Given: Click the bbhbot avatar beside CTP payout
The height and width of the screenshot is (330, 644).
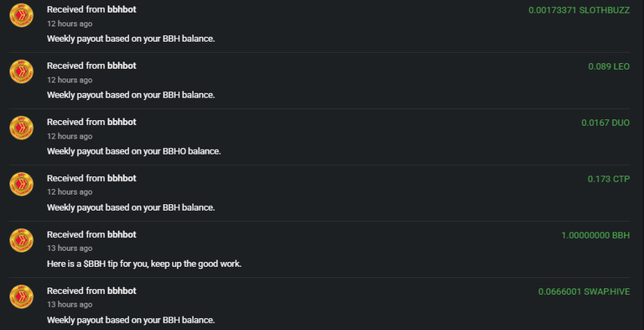Looking at the screenshot, I should pyautogui.click(x=21, y=184).
